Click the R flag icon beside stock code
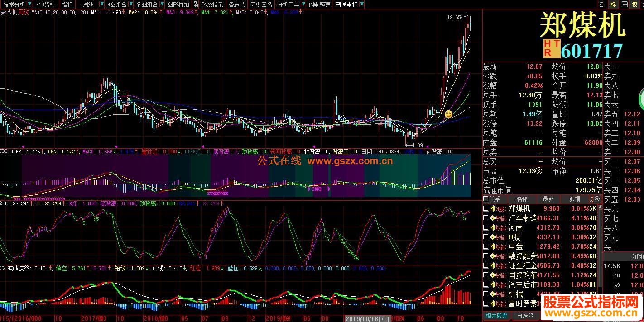The width and height of the screenshot is (644, 322). point(548,53)
